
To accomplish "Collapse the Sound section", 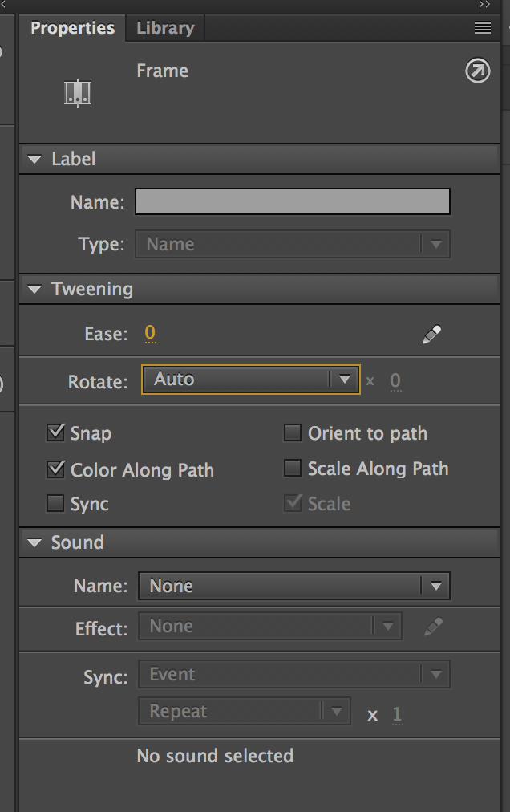I will pos(34,543).
